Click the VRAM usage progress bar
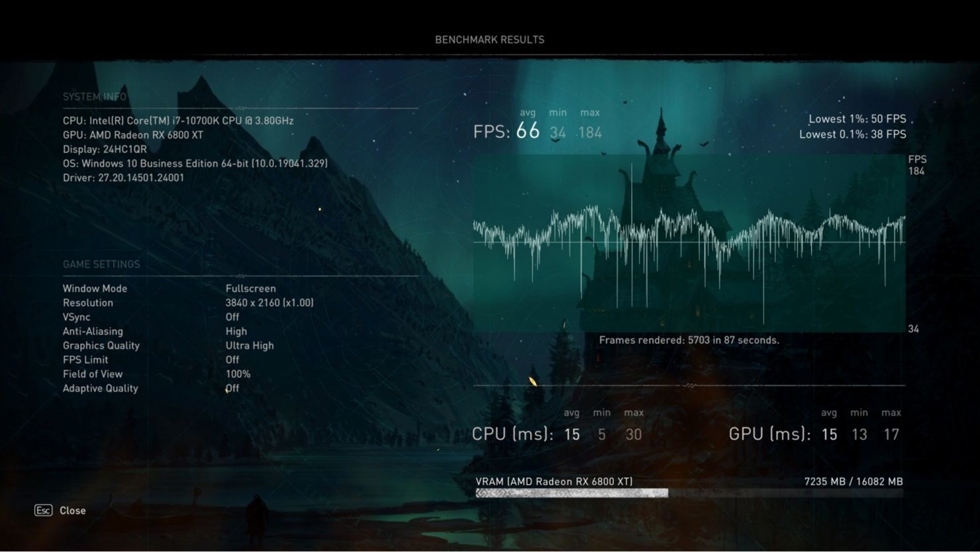 coord(689,493)
